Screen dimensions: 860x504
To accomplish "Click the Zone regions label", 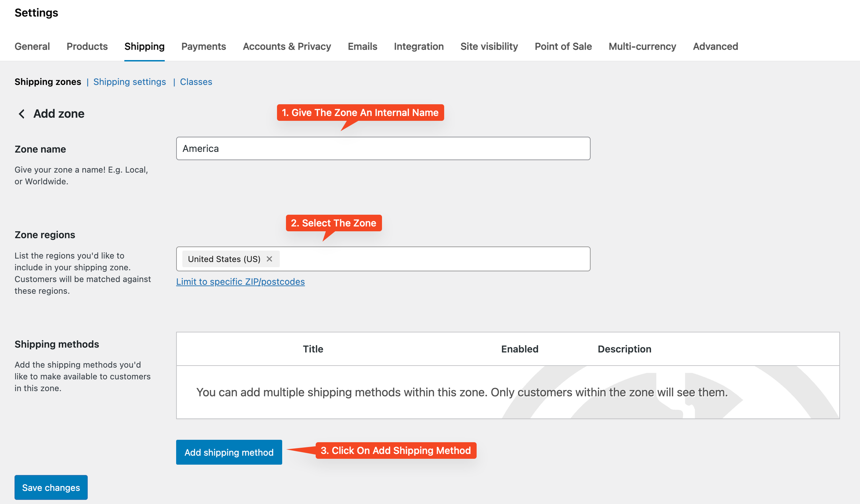I will 45,235.
